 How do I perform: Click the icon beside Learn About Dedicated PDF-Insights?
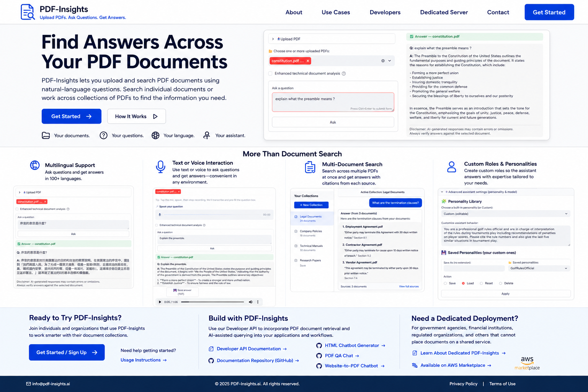[x=415, y=353]
